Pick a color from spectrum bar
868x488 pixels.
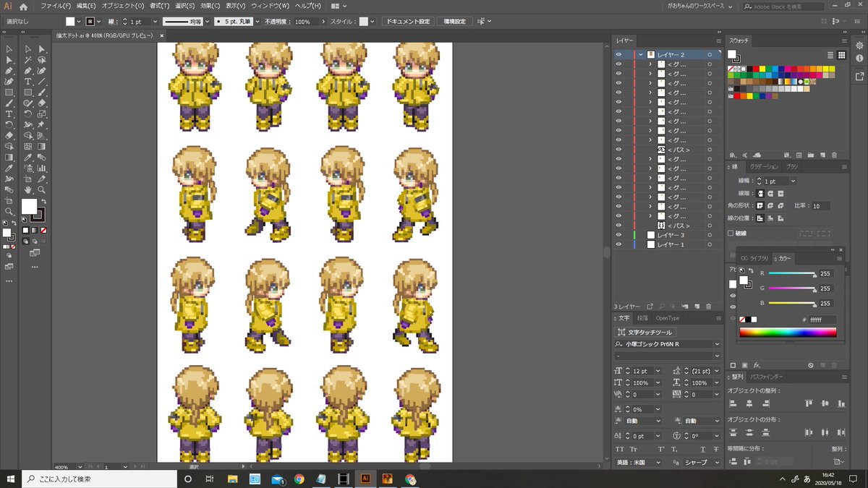tap(788, 333)
